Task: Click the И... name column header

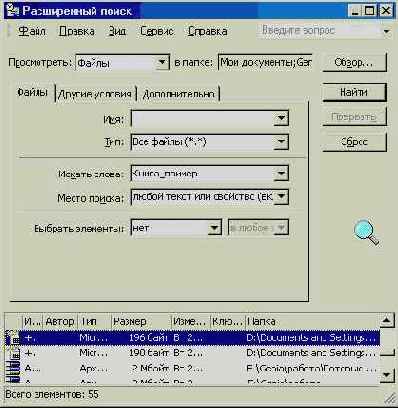Action: point(32,322)
